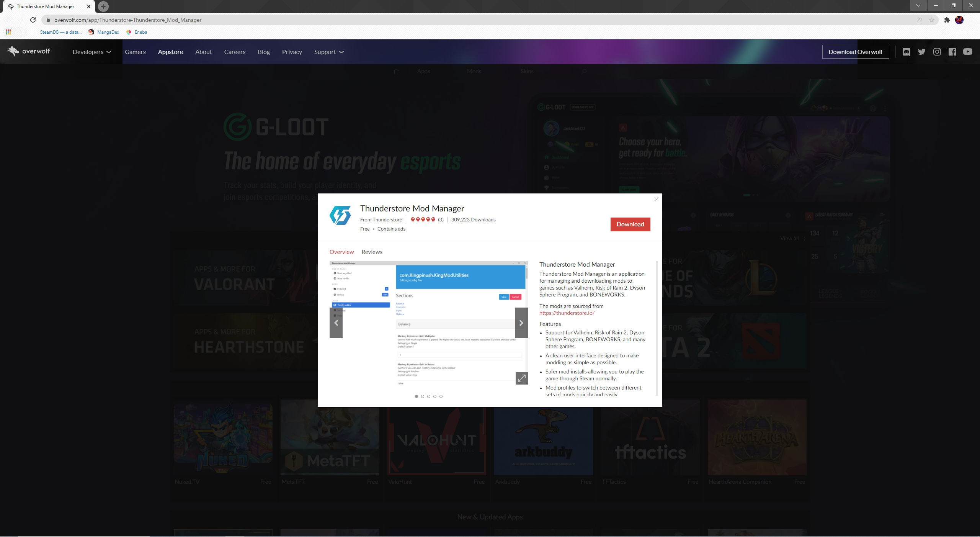The height and width of the screenshot is (537, 980).
Task: Close the Thunderstore Mod Manager dialog
Action: click(x=657, y=199)
